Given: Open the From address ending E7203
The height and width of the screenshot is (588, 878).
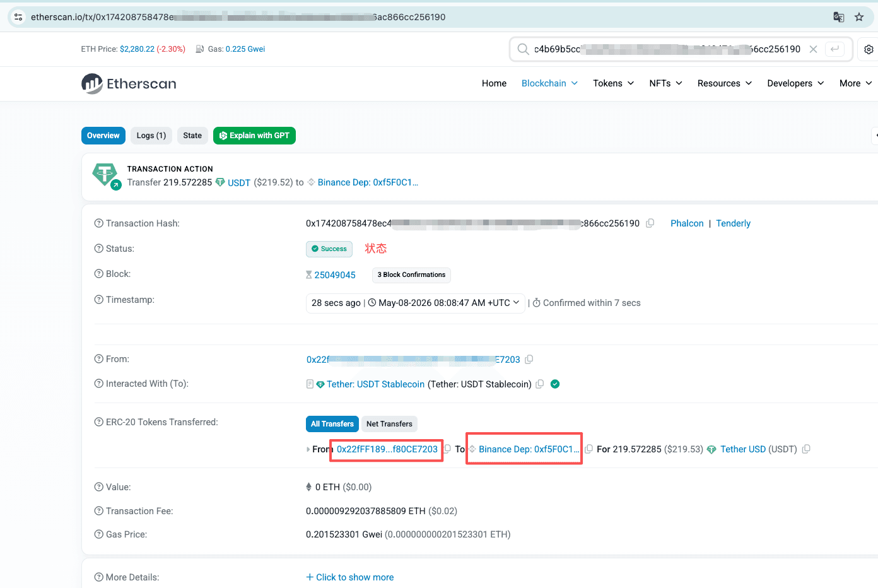Looking at the screenshot, I should [413, 360].
